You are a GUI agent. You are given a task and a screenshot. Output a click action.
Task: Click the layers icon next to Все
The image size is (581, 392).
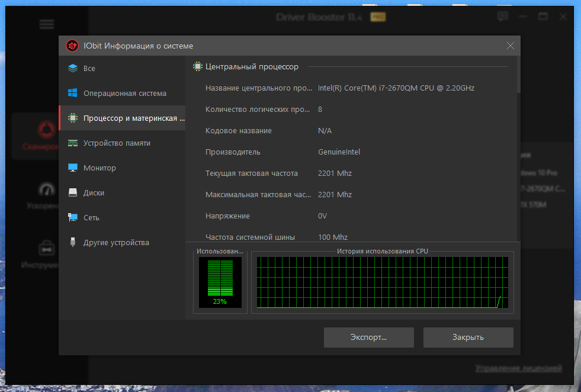73,68
